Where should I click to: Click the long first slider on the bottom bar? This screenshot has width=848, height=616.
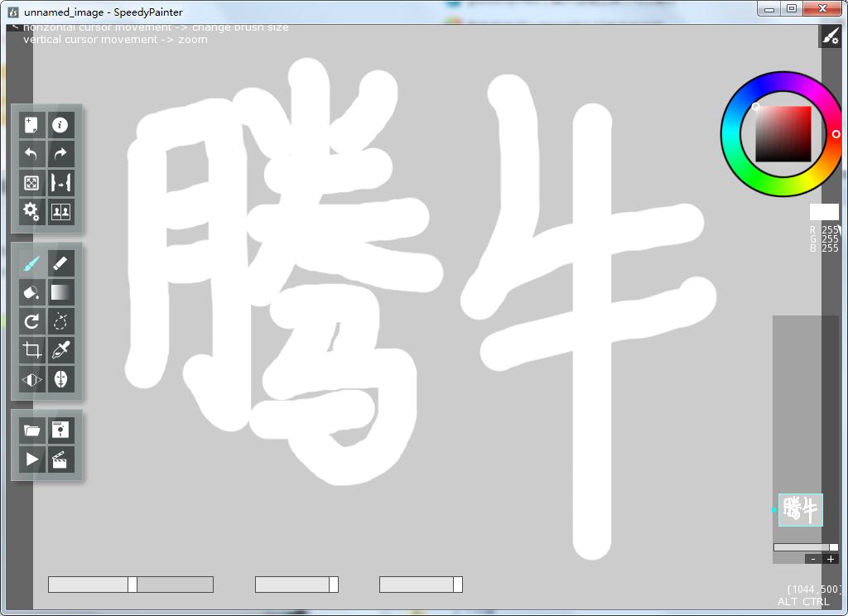click(x=131, y=585)
